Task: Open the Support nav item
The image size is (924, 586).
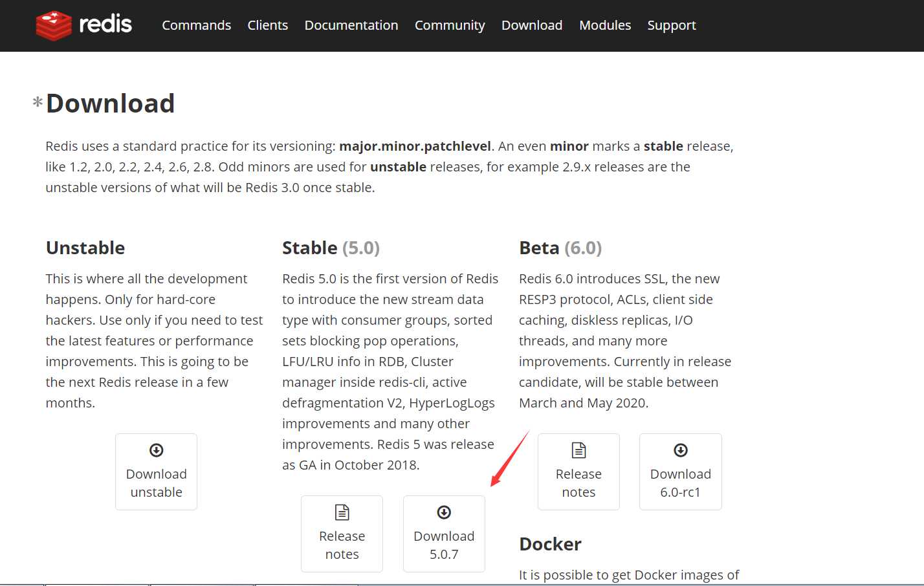Action: [x=672, y=25]
